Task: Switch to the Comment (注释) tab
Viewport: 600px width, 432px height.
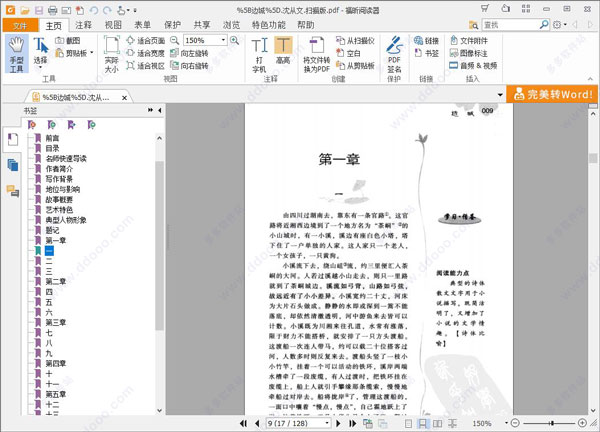Action: tap(83, 25)
